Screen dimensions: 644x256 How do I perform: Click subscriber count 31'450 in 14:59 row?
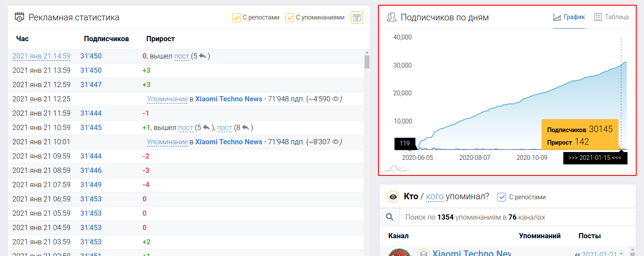pos(91,56)
